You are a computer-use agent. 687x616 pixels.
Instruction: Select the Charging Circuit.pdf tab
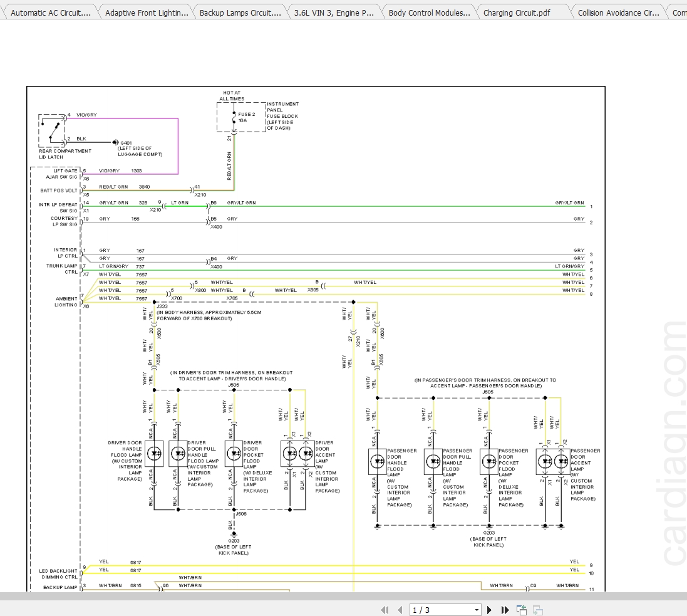coord(517,13)
